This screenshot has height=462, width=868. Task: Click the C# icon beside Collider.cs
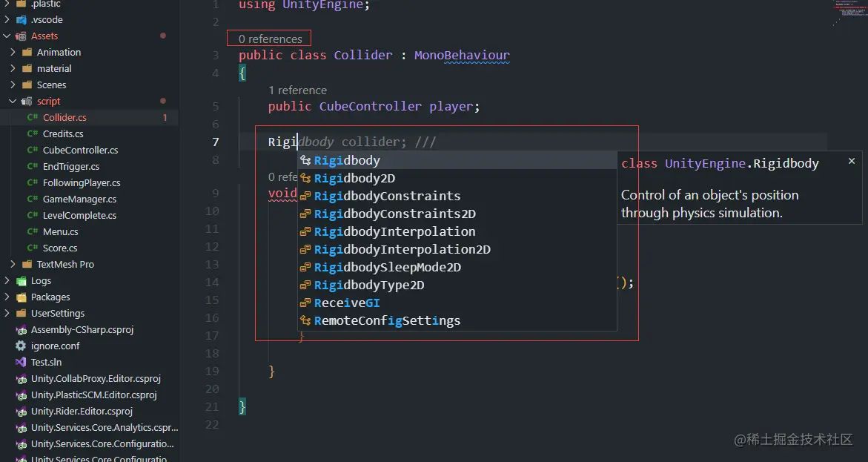click(33, 117)
